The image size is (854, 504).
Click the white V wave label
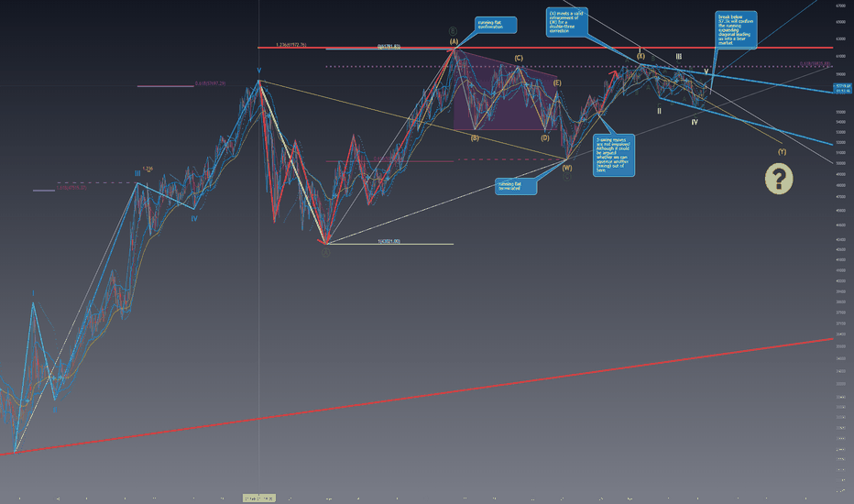tap(706, 71)
